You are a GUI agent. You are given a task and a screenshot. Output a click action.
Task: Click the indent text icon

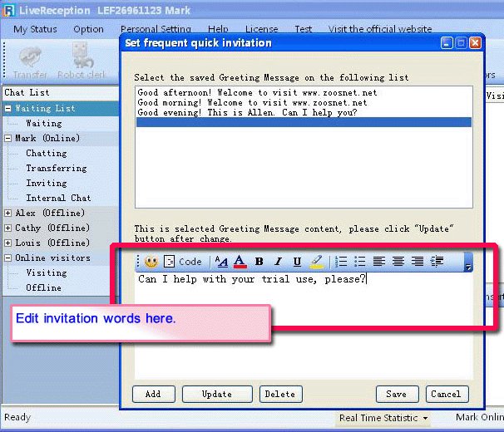437,262
